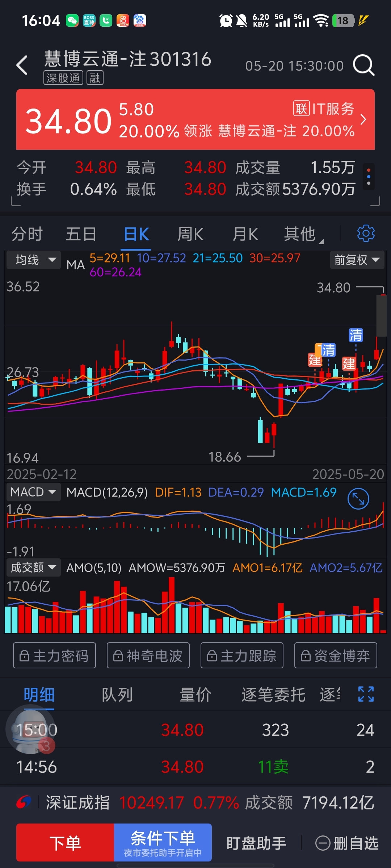Tap the DIF=1.13 MACD value
The width and height of the screenshot is (391, 868).
point(178,492)
